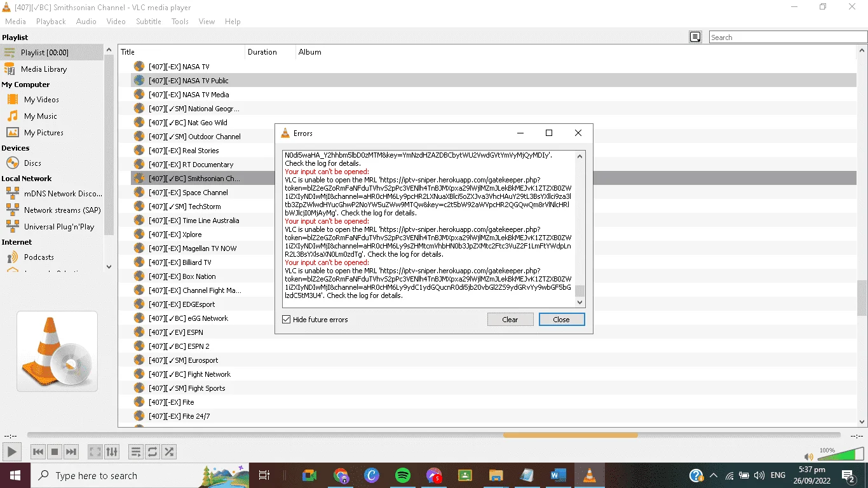Click the playlist Search field
Screen dimensions: 868x488
tap(787, 37)
